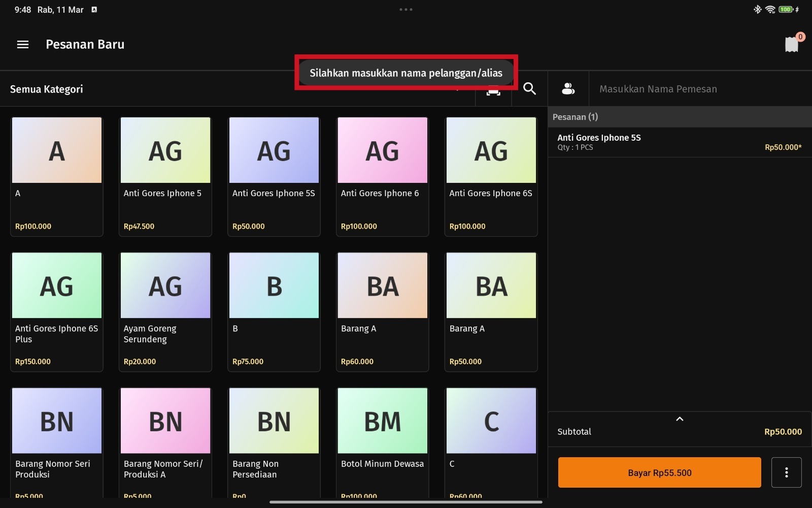Expand the Subtotal details chevron

[x=680, y=419]
